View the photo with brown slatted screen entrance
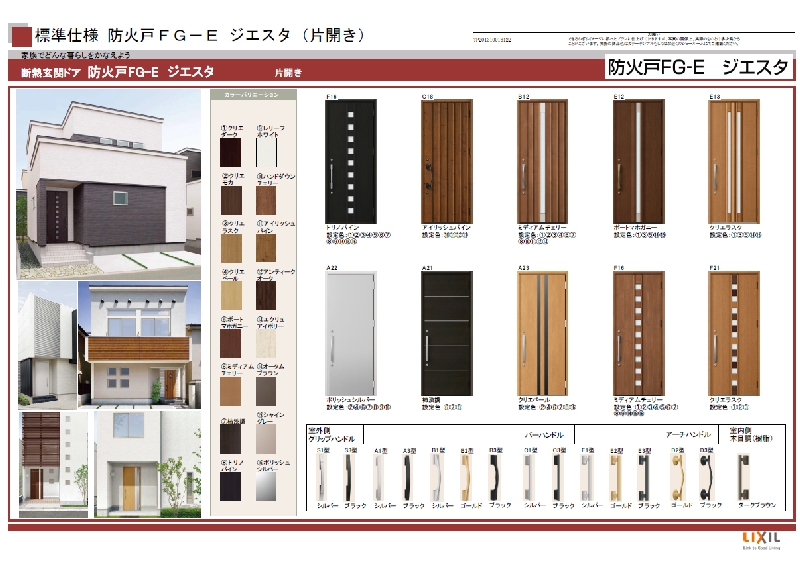 point(54,464)
